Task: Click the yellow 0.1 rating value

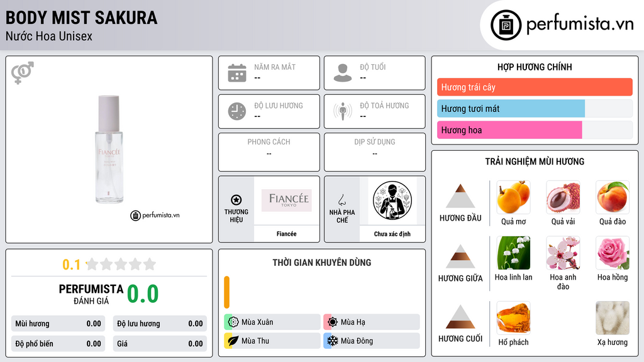Action: pyautogui.click(x=71, y=265)
